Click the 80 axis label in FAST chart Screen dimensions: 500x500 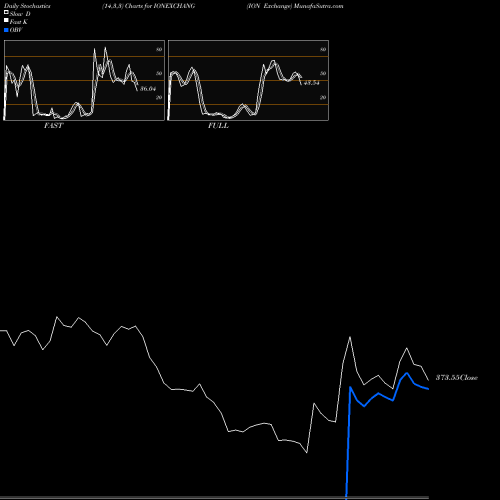point(159,49)
